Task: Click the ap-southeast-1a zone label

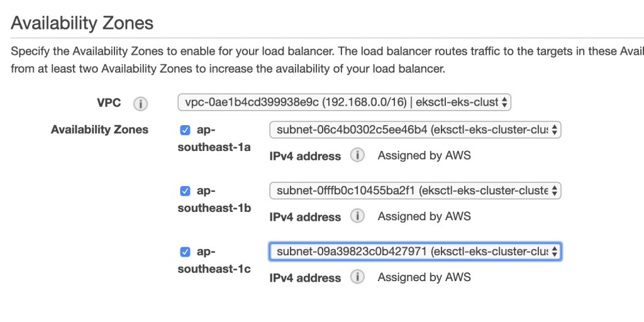Action: [214, 138]
